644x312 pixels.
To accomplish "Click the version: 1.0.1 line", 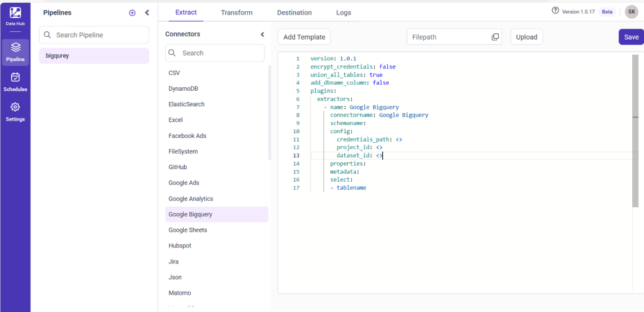I will 333,58.
